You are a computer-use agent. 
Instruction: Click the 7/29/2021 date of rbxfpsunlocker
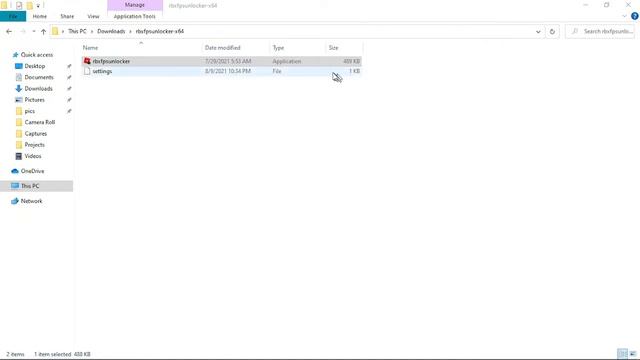coord(228,61)
